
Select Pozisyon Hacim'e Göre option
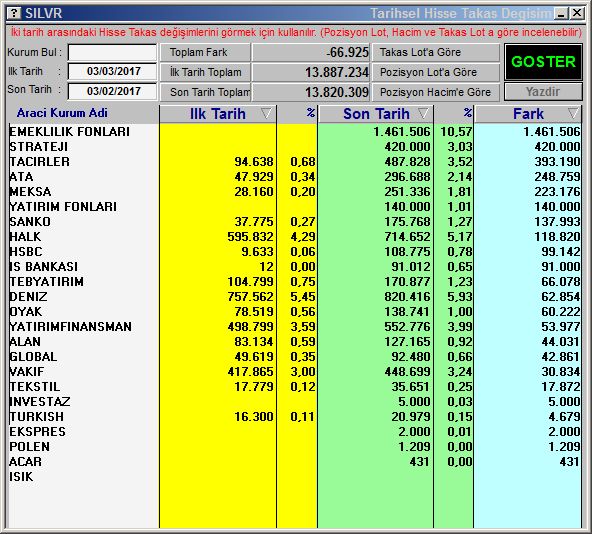[436, 92]
